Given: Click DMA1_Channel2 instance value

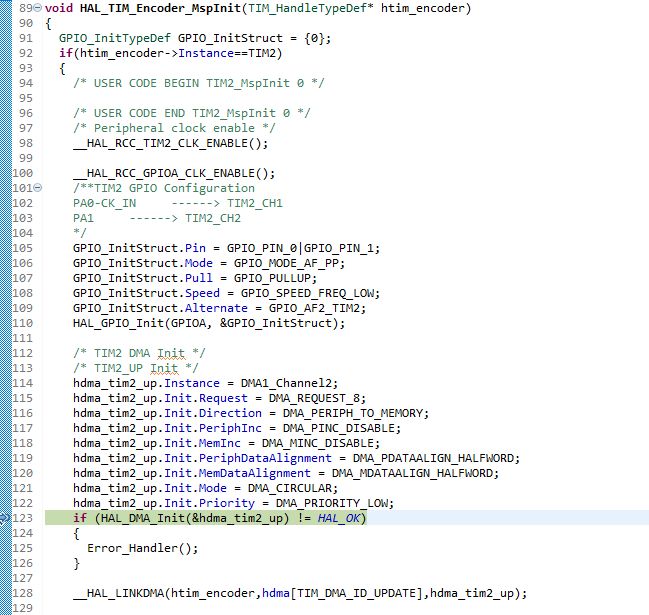Looking at the screenshot, I should coord(286,383).
